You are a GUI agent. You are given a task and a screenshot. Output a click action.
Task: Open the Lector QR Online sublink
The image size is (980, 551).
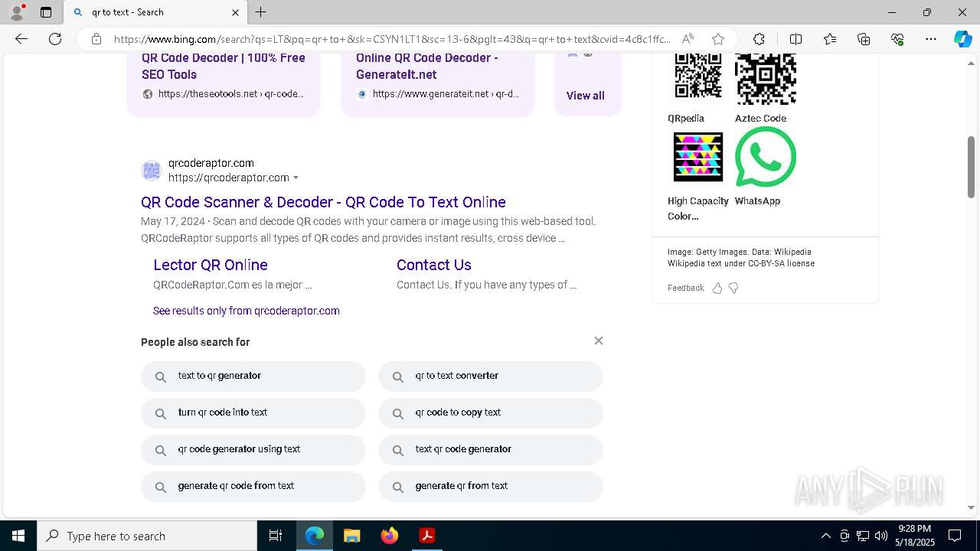pos(211,265)
